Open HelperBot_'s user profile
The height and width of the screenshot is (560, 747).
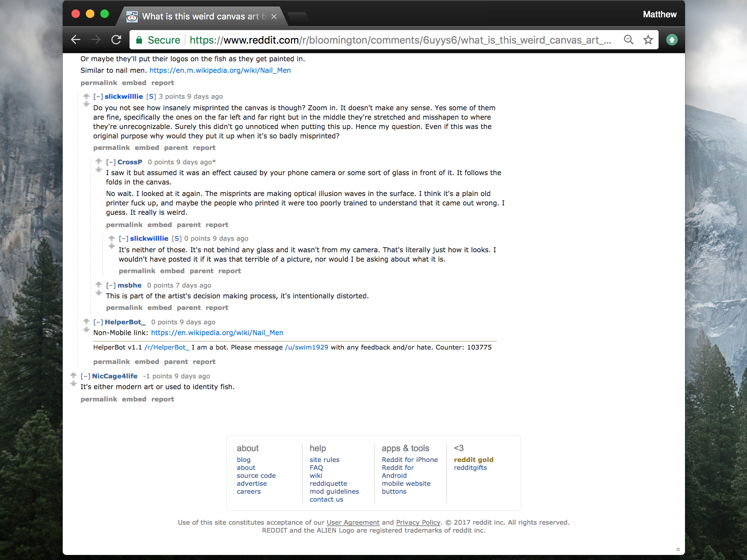(x=125, y=322)
